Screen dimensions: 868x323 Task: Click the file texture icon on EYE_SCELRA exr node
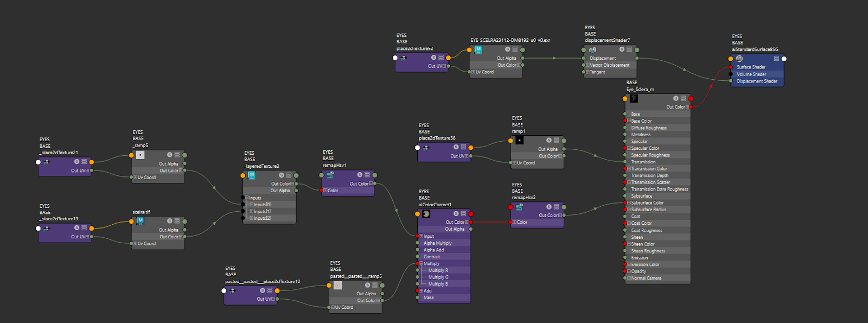[478, 49]
